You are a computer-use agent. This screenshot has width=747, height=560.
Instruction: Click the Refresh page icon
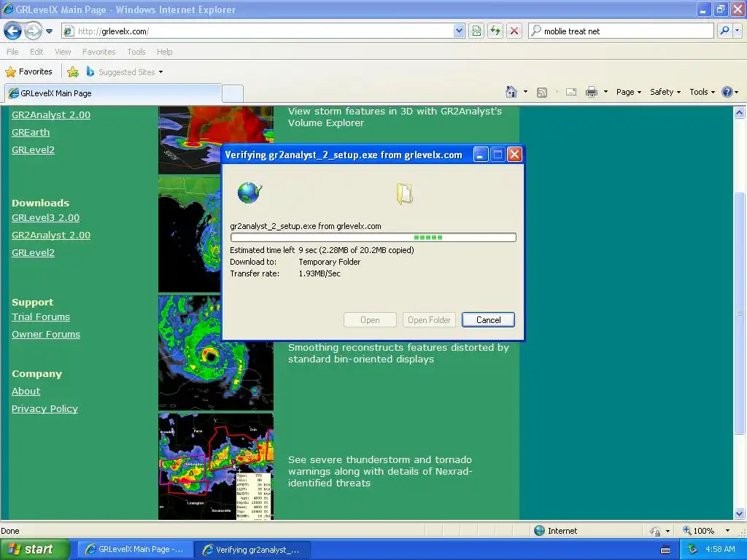coord(495,31)
